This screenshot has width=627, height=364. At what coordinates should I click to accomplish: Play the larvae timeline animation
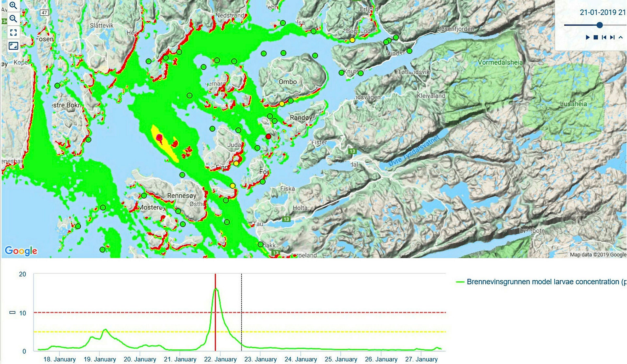coord(588,37)
